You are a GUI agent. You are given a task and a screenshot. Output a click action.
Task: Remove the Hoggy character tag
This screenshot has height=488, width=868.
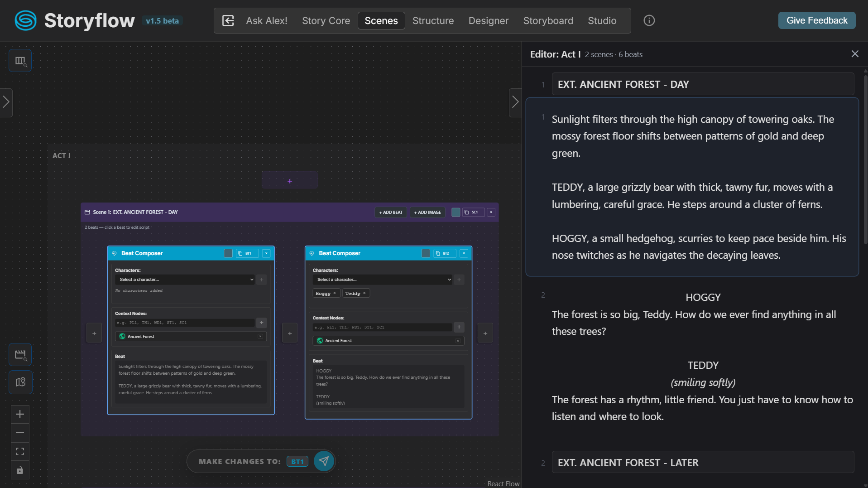coord(335,293)
